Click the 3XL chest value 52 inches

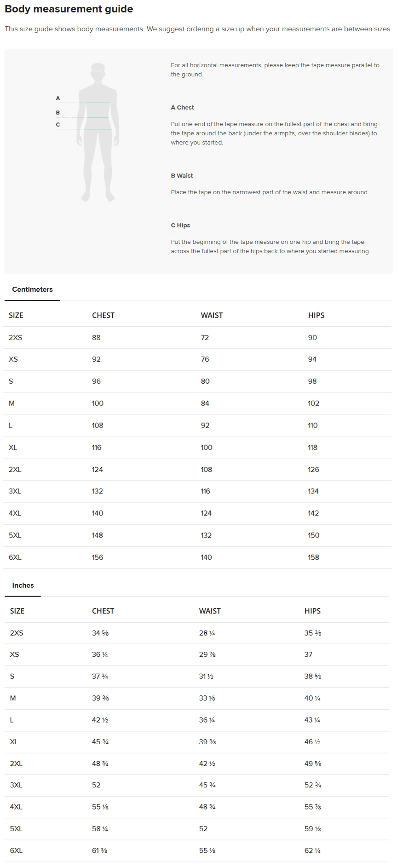96,785
